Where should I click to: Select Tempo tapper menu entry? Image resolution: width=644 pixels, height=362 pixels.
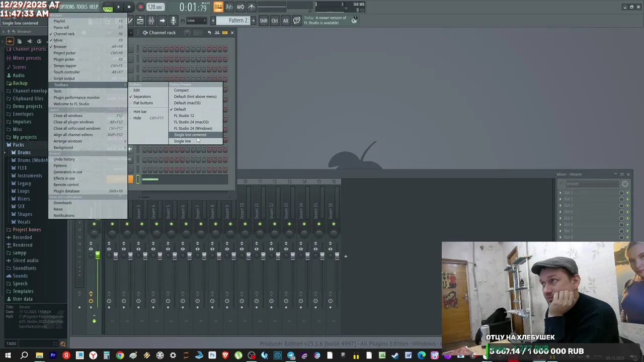point(88,66)
